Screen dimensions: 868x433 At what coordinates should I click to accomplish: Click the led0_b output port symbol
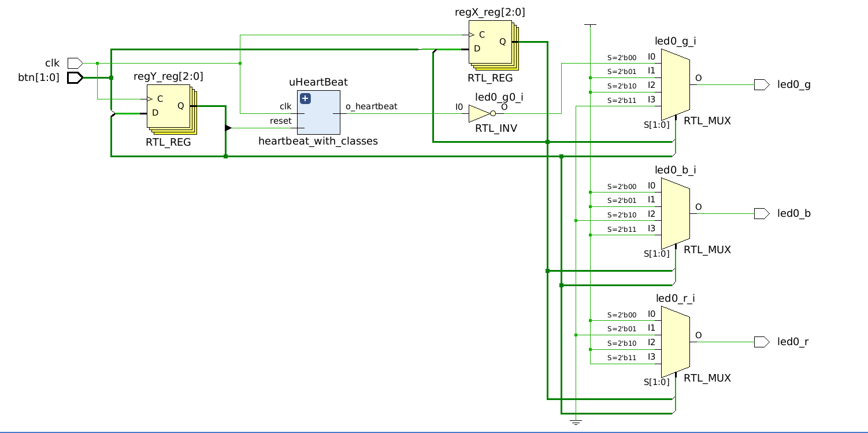(x=762, y=213)
